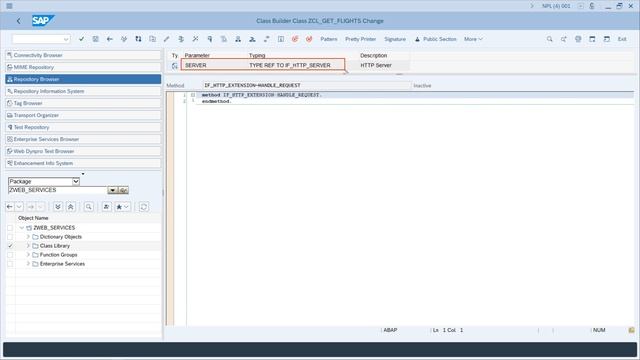Expand the Dictionary Objects folder
Viewport: 640px width, 360px height.
[28, 237]
